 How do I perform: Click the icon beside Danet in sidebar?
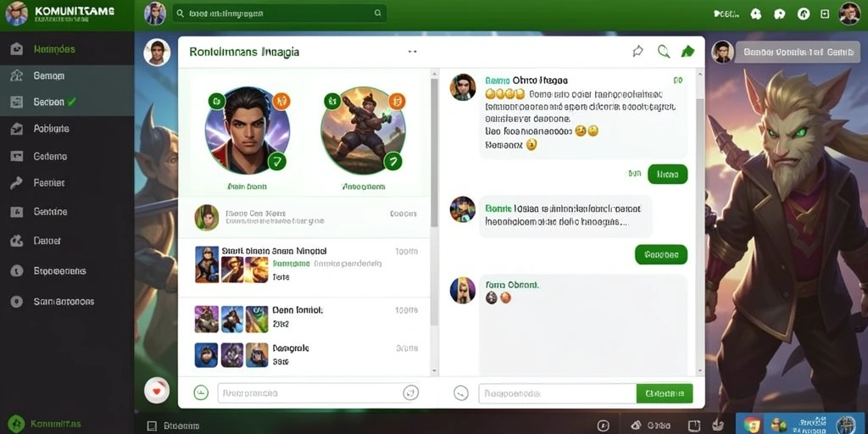pyautogui.click(x=17, y=241)
